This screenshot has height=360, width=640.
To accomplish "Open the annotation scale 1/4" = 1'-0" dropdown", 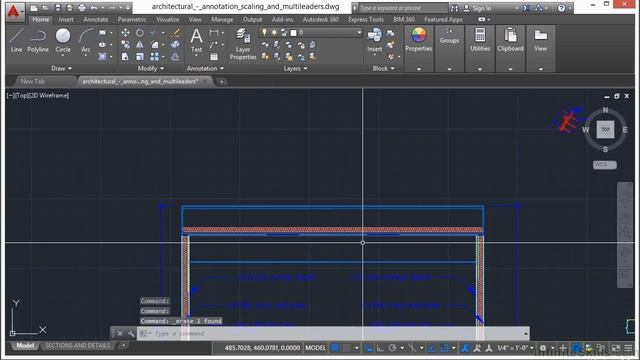I will point(515,348).
